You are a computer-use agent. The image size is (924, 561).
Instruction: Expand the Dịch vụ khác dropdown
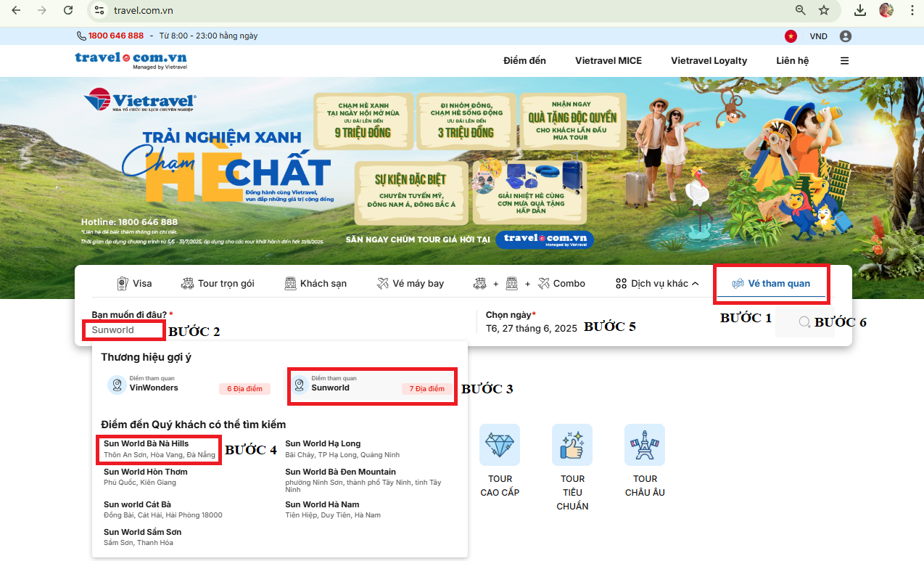(657, 283)
